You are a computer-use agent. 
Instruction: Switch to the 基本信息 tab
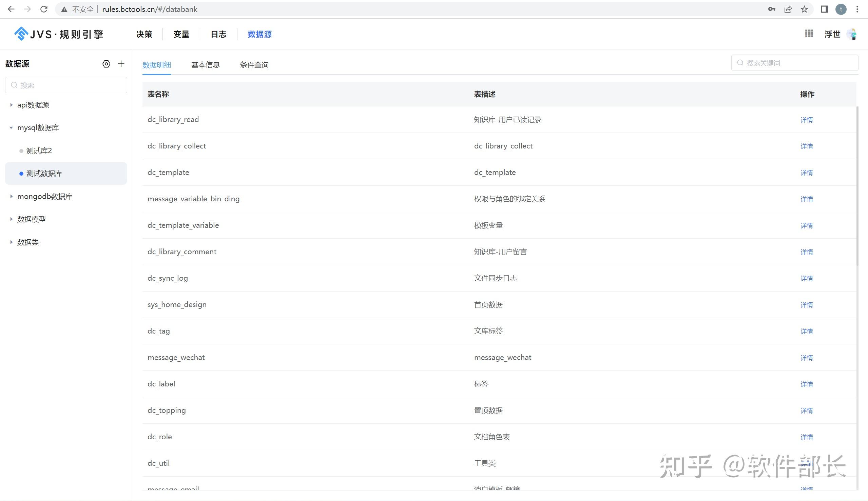point(206,64)
